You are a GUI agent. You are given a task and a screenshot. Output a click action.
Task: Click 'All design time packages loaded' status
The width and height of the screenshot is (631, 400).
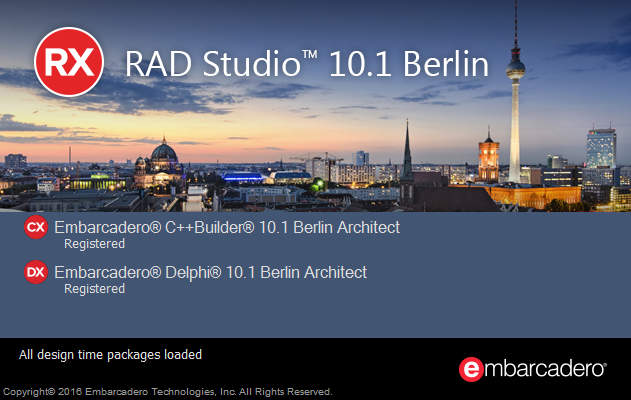pyautogui.click(x=110, y=355)
